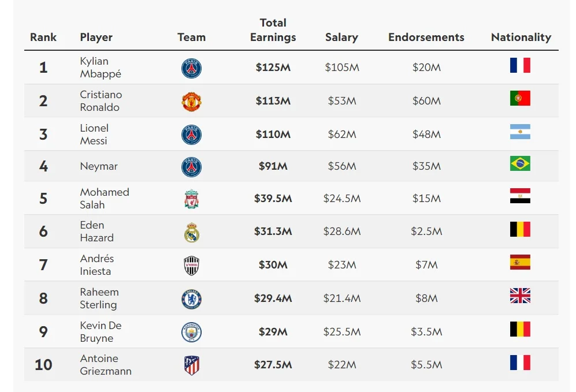Select the Kylian Mbappé player name
The width and height of the screenshot is (576, 392).
(x=101, y=68)
